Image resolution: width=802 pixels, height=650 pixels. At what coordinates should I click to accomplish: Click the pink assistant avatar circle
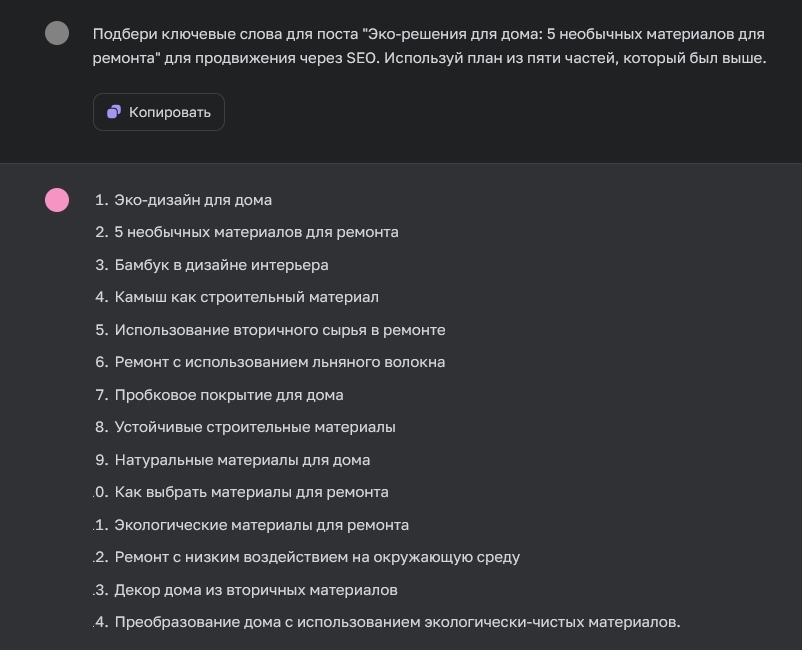[57, 200]
